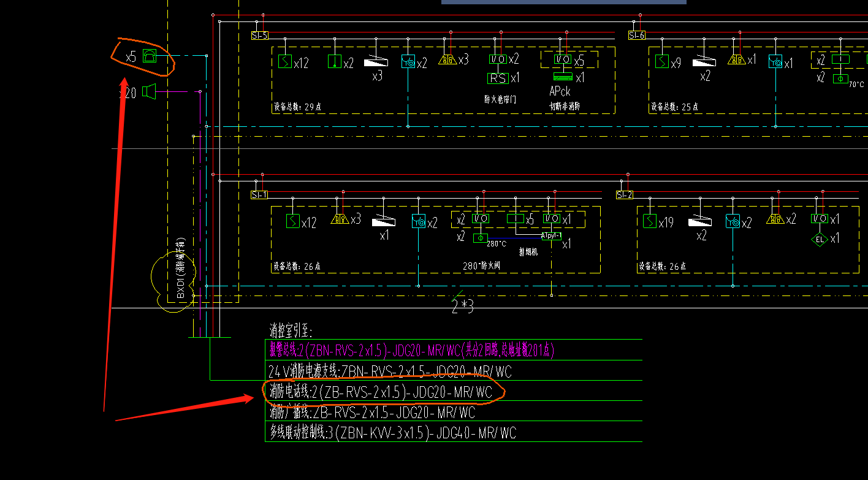
Task: Click the APck text label
Action: pyautogui.click(x=560, y=91)
